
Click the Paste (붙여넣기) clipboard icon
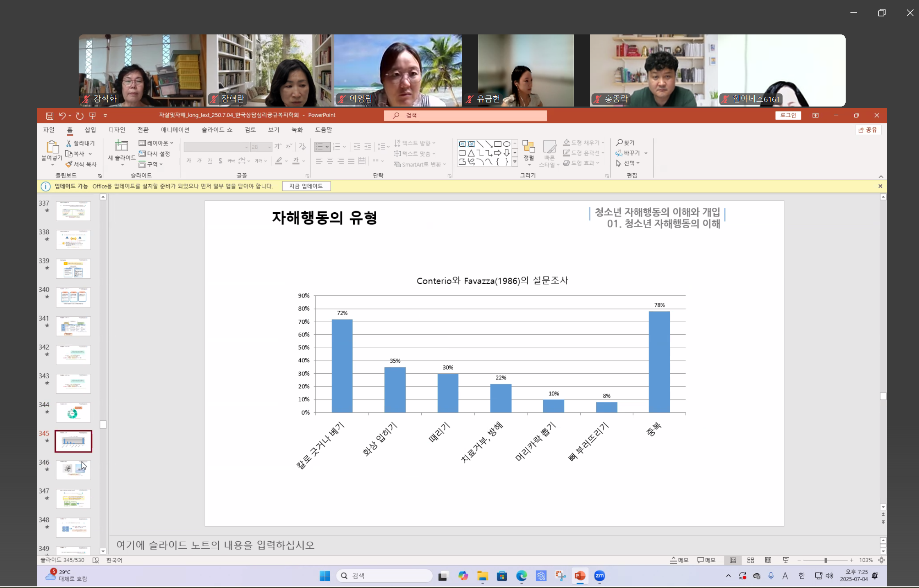(x=52, y=147)
